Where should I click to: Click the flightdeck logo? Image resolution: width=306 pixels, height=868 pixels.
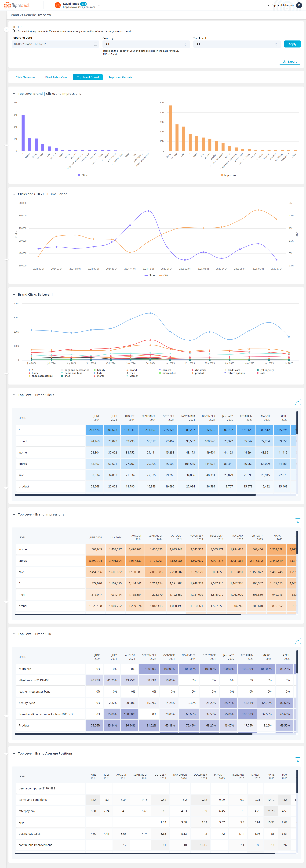click(x=17, y=5)
